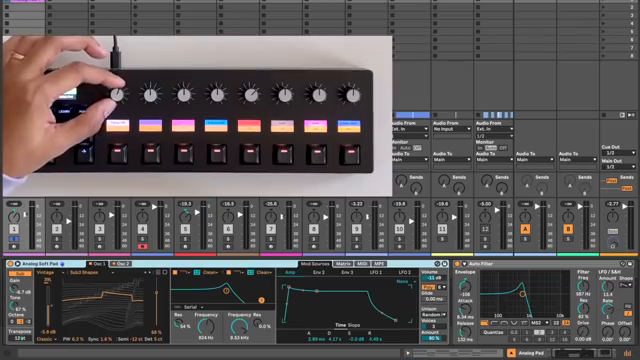Select the bandpass filter type icon

504,323
